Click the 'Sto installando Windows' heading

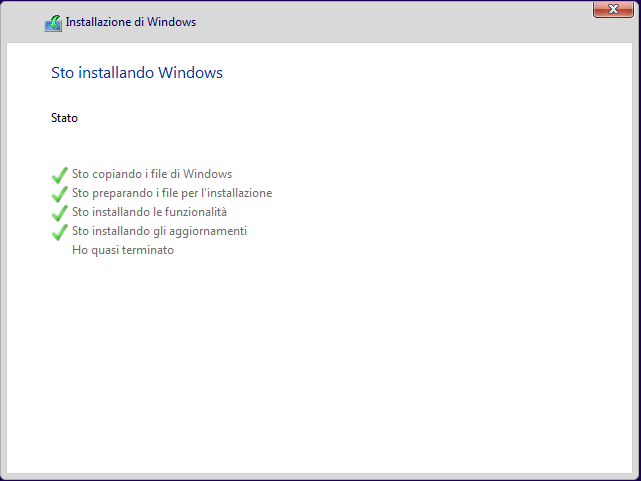[x=137, y=73]
